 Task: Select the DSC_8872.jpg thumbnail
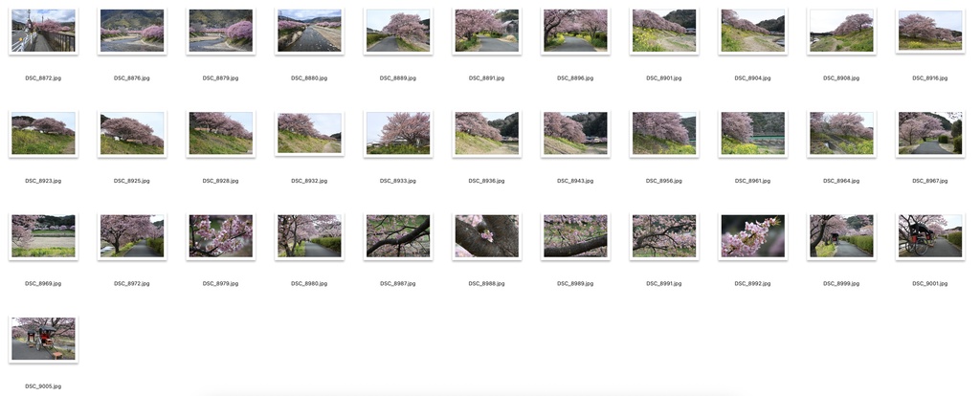[43, 31]
